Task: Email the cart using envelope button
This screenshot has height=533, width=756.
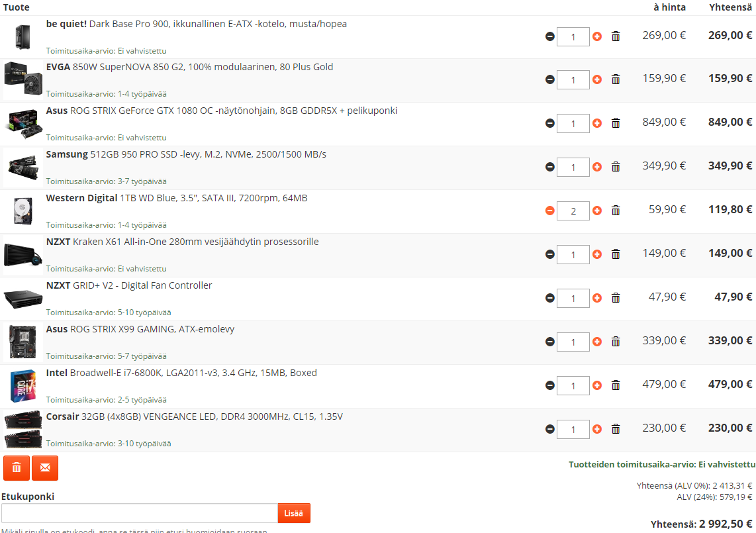Action: 45,468
